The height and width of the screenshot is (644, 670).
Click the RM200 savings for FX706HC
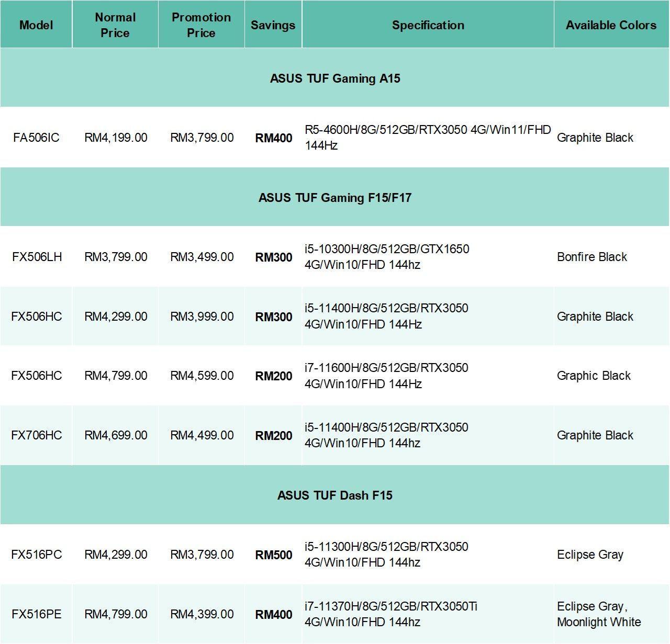pyautogui.click(x=274, y=436)
